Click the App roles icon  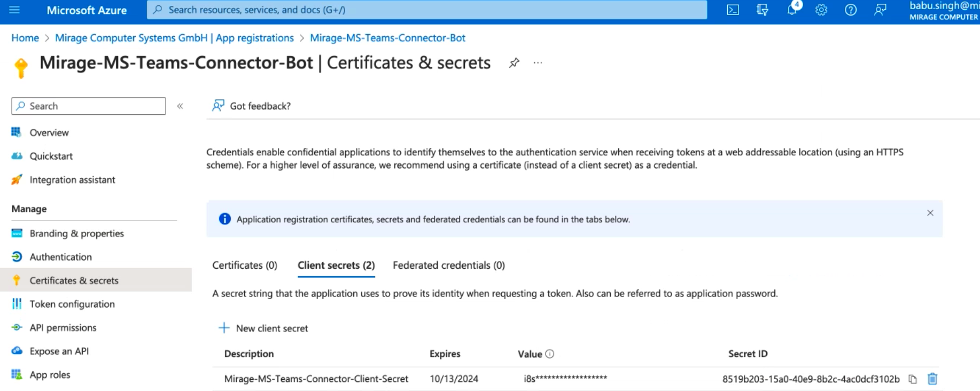tap(17, 374)
